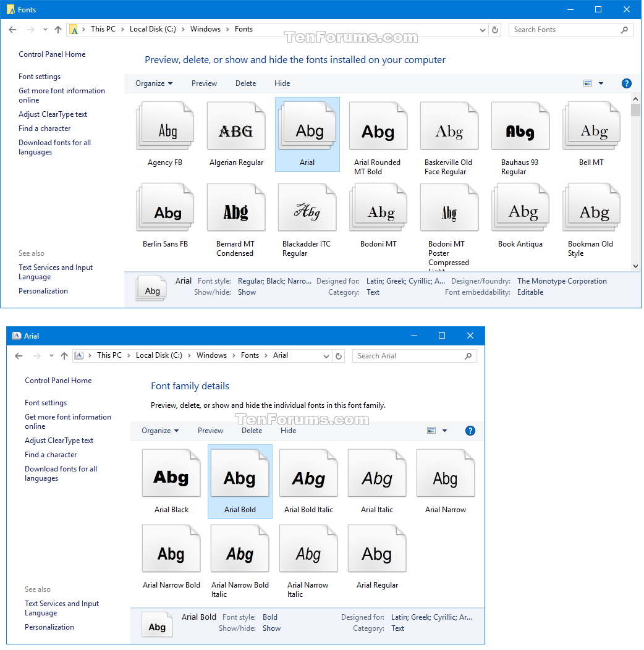
Task: Open help in the Fonts window
Action: [626, 83]
